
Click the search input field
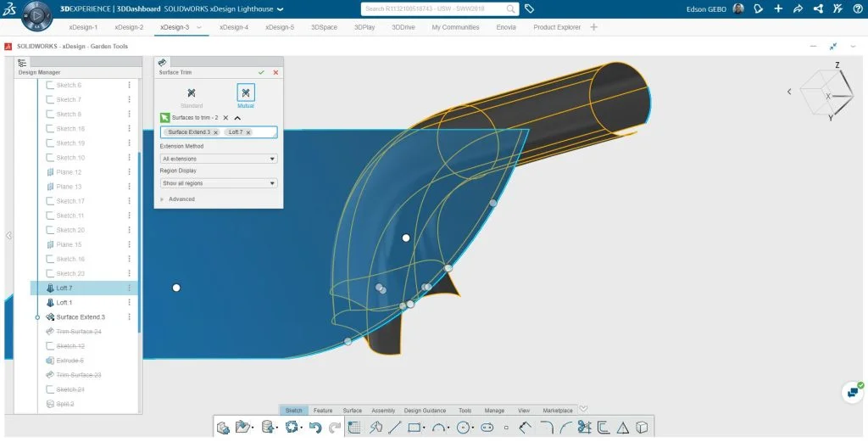pos(432,9)
